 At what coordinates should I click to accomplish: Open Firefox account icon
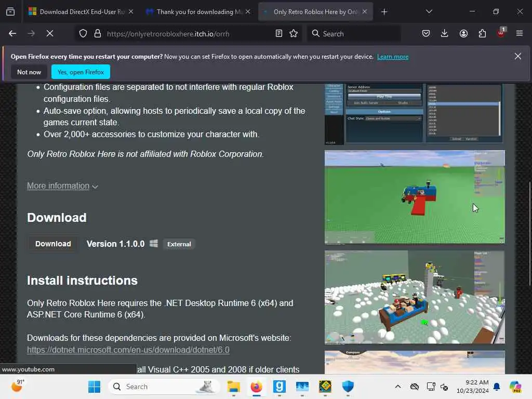(x=463, y=34)
